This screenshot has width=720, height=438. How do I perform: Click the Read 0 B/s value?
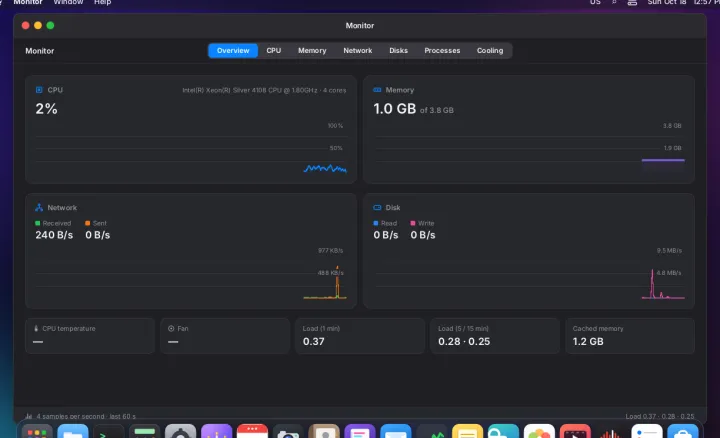tap(386, 235)
